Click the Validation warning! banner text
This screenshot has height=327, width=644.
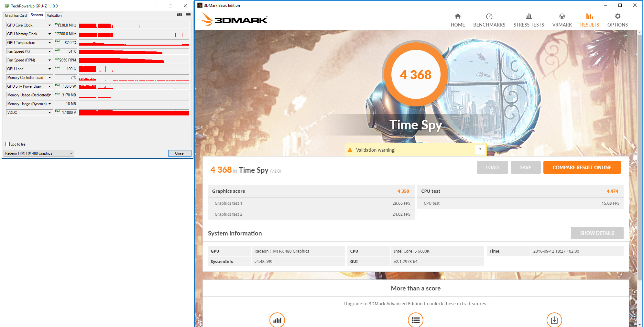[x=376, y=150]
